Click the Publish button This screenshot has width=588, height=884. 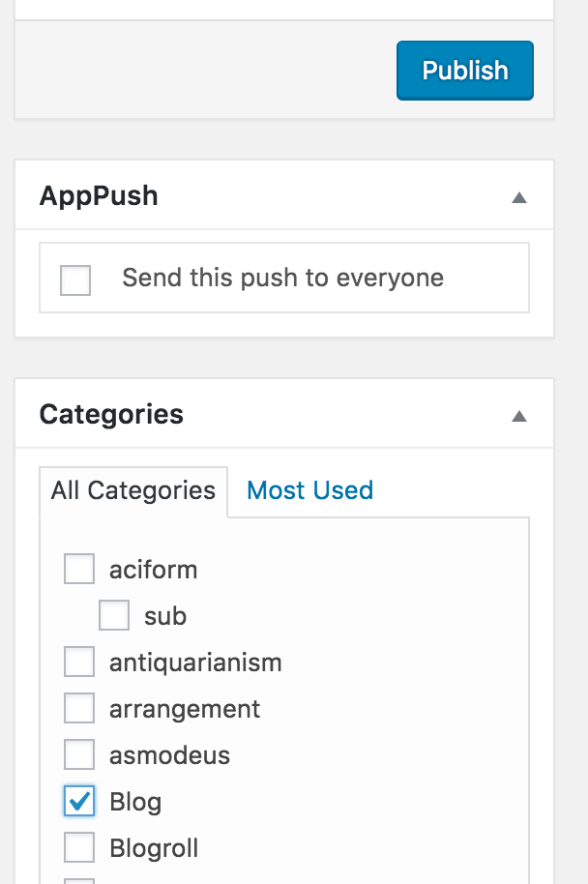[x=464, y=70]
